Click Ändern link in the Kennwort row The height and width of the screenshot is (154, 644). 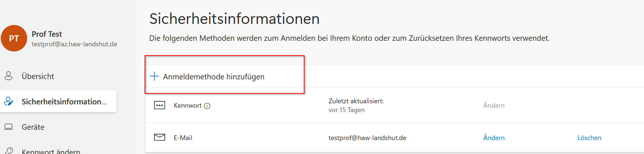(x=494, y=105)
